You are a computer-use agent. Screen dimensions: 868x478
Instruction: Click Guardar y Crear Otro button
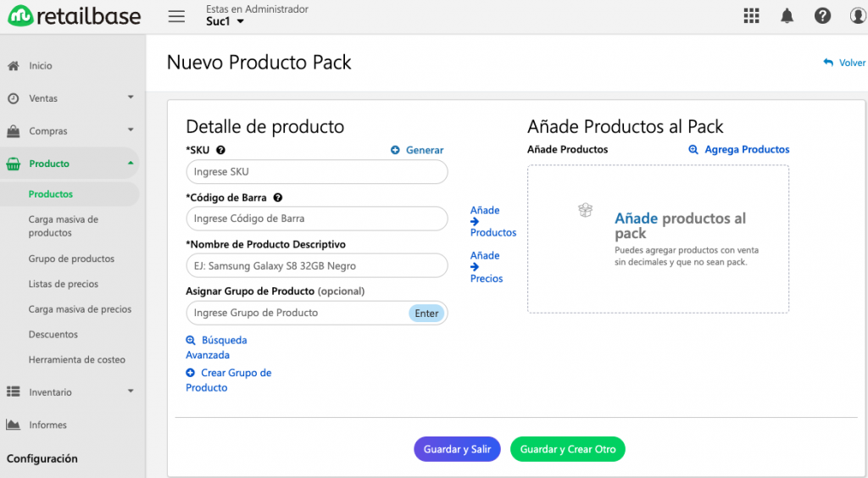pos(567,449)
